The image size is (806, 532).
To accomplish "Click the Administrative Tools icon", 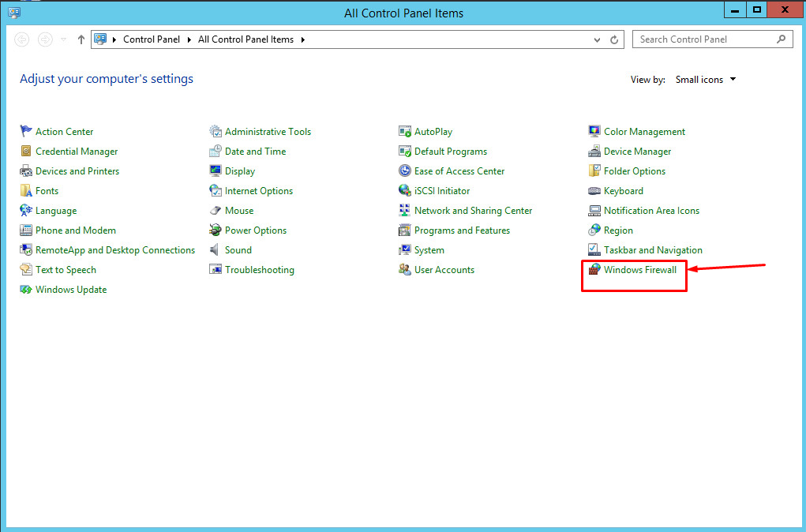I will coord(216,131).
